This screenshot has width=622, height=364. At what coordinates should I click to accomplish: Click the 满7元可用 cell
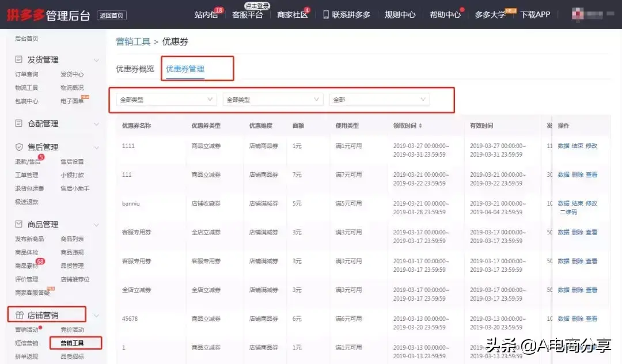click(x=348, y=175)
